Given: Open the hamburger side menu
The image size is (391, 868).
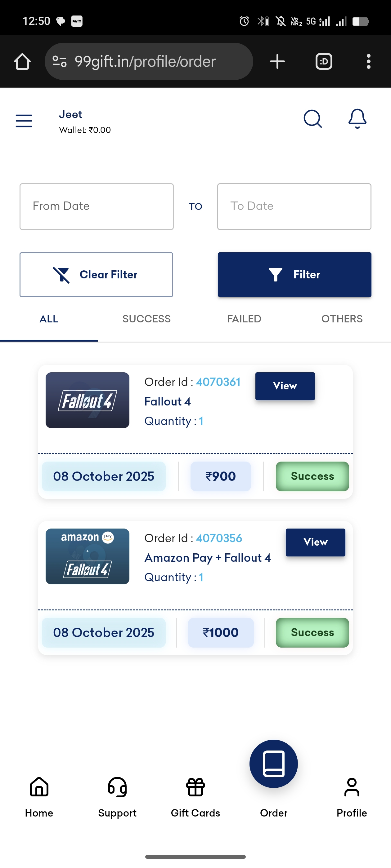Looking at the screenshot, I should pyautogui.click(x=24, y=121).
